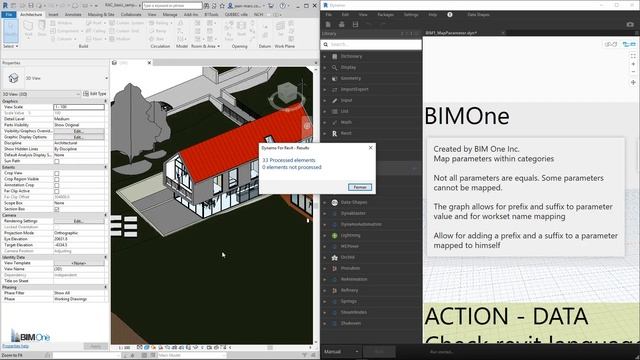The height and width of the screenshot is (360, 640).
Task: Click the Revit library R icon
Action: pos(334,133)
